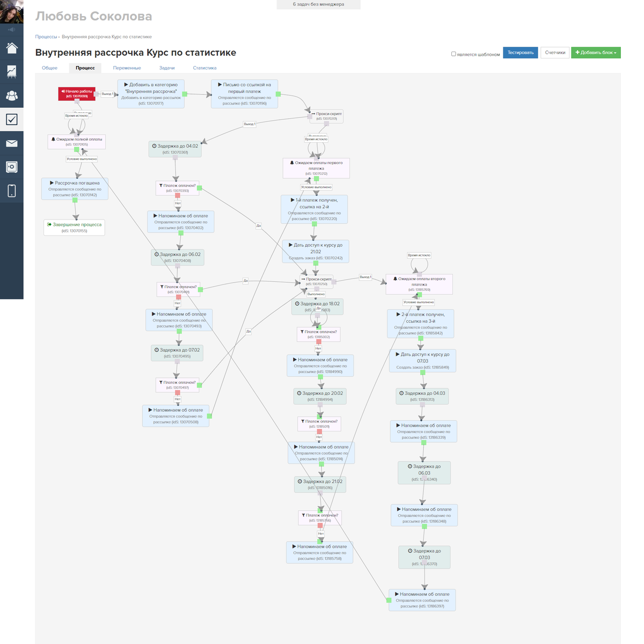Image resolution: width=644 pixels, height=644 pixels.
Task: Select the "Завершение процесса" end block
Action: tap(74, 228)
